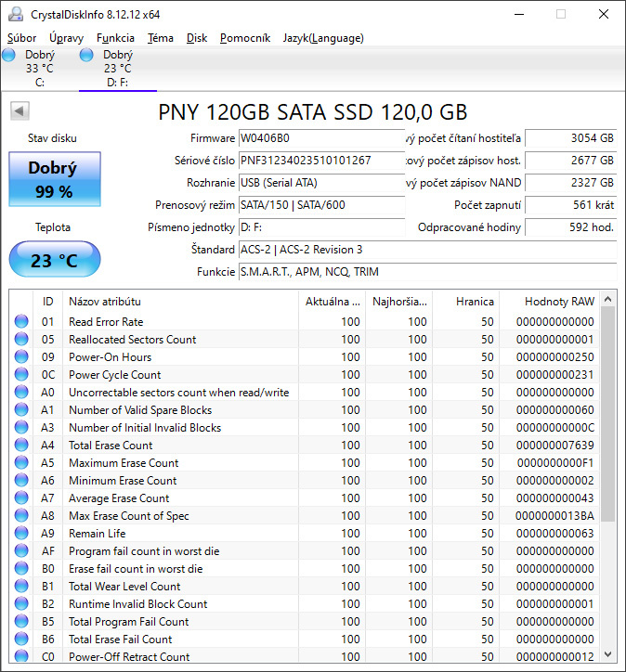Viewport: 626px width, 672px height.
Task: Click the host reads value 3054 GB
Action: point(570,138)
